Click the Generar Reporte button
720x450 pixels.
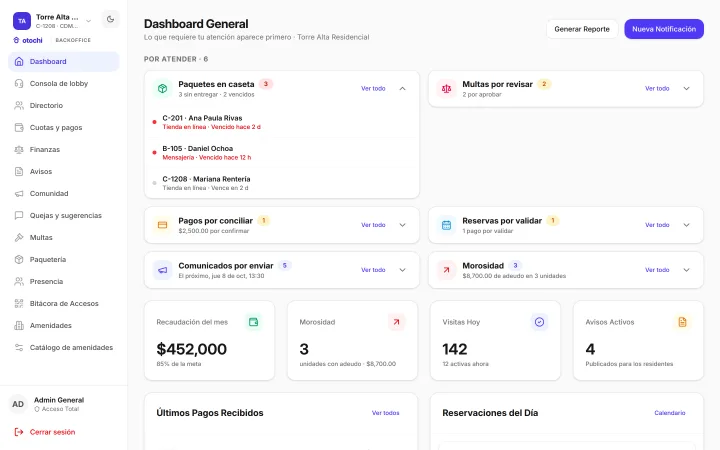point(582,29)
